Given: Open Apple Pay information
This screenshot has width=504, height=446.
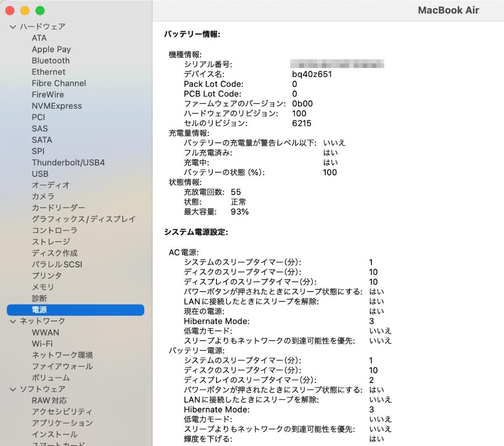Looking at the screenshot, I should 51,49.
